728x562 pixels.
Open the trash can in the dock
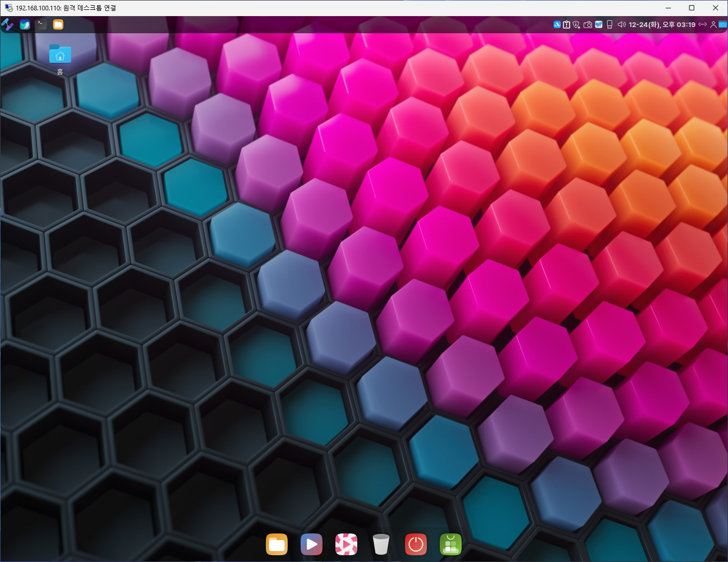pos(381,544)
